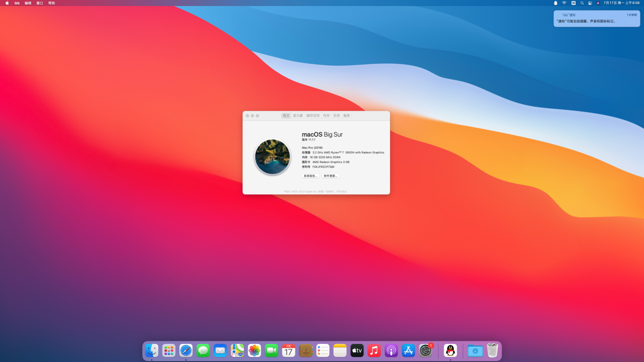The height and width of the screenshot is (362, 644).
Task: Open the Photos app in Dock
Action: click(x=255, y=350)
